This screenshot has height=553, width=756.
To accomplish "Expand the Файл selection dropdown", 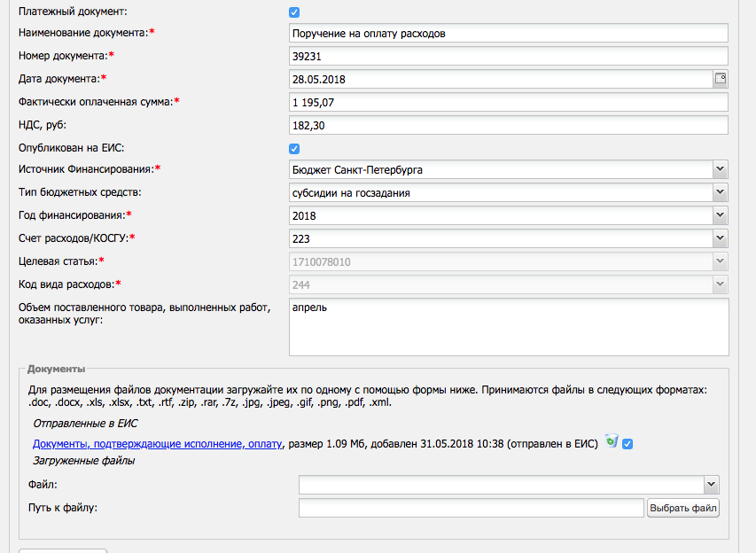I will click(x=711, y=485).
